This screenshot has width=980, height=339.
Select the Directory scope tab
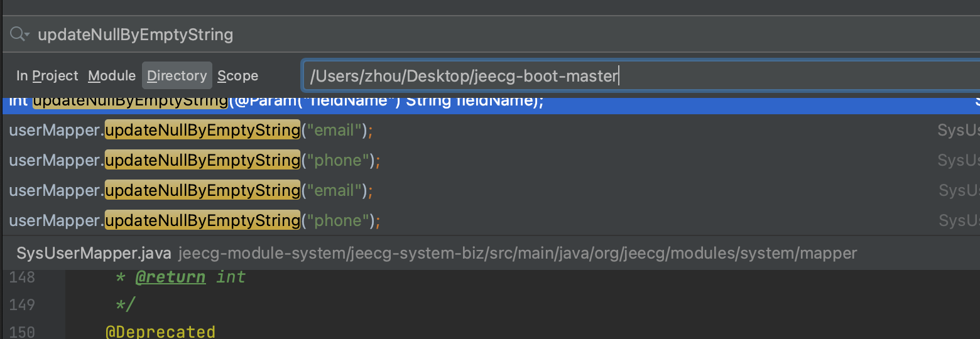(177, 76)
